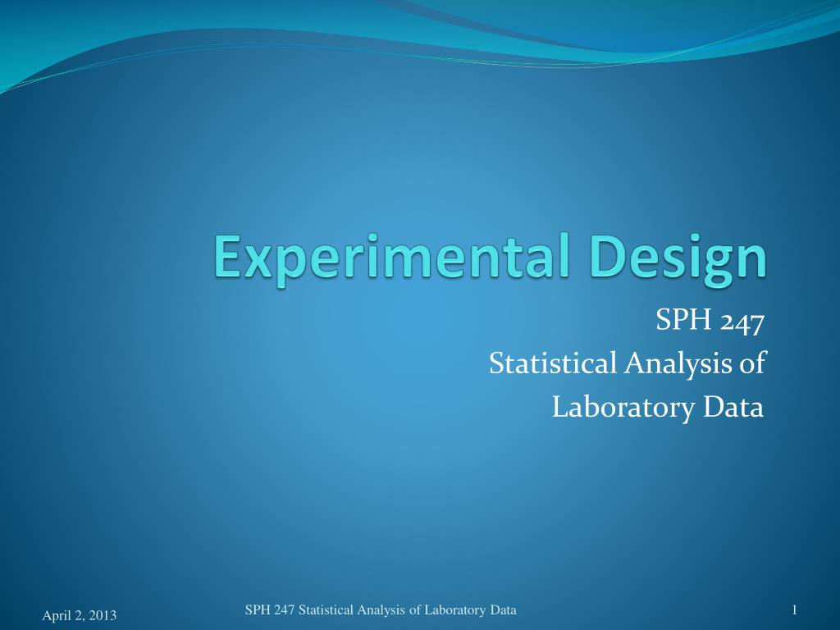This screenshot has height=630, width=840.
Task: Click the 'Statistical Analysis of' subtitle line
Action: [627, 363]
